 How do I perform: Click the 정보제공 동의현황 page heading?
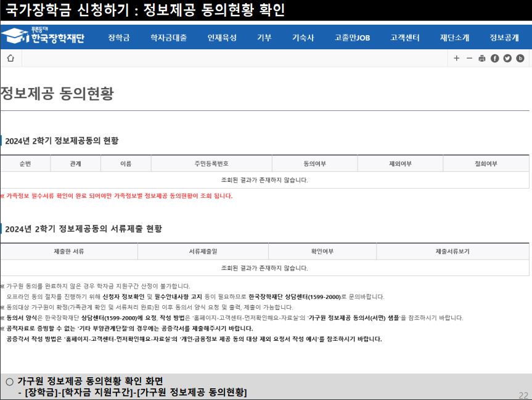tap(57, 93)
